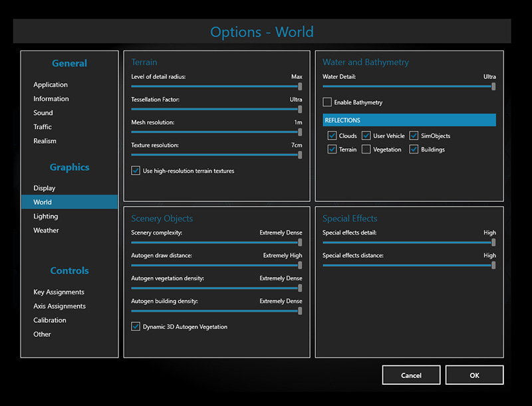The width and height of the screenshot is (532, 406).
Task: Click the Special effects distance slider
Action: [409, 265]
